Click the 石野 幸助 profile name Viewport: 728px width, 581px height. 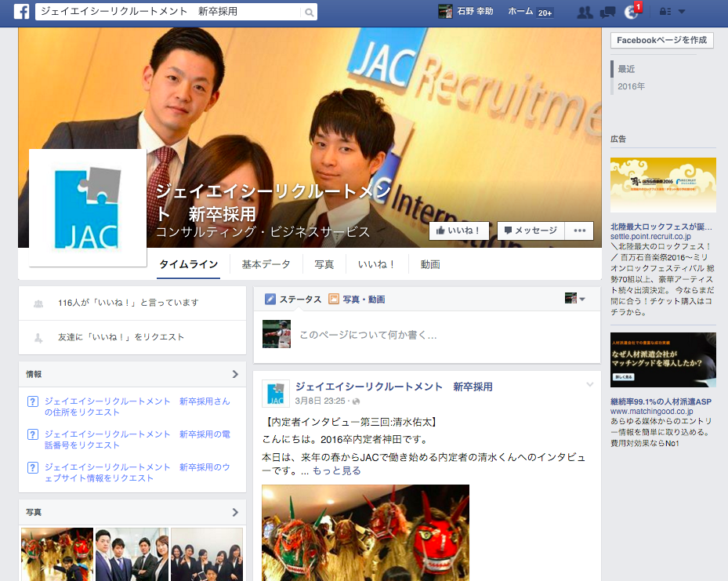pos(475,11)
